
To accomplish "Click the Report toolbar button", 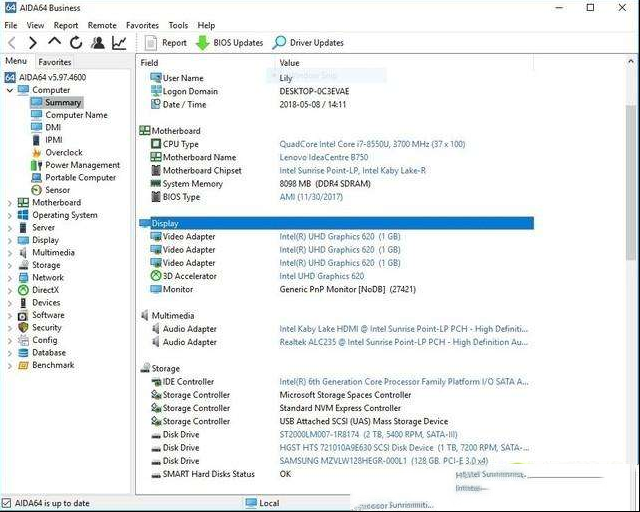I will coord(166,42).
